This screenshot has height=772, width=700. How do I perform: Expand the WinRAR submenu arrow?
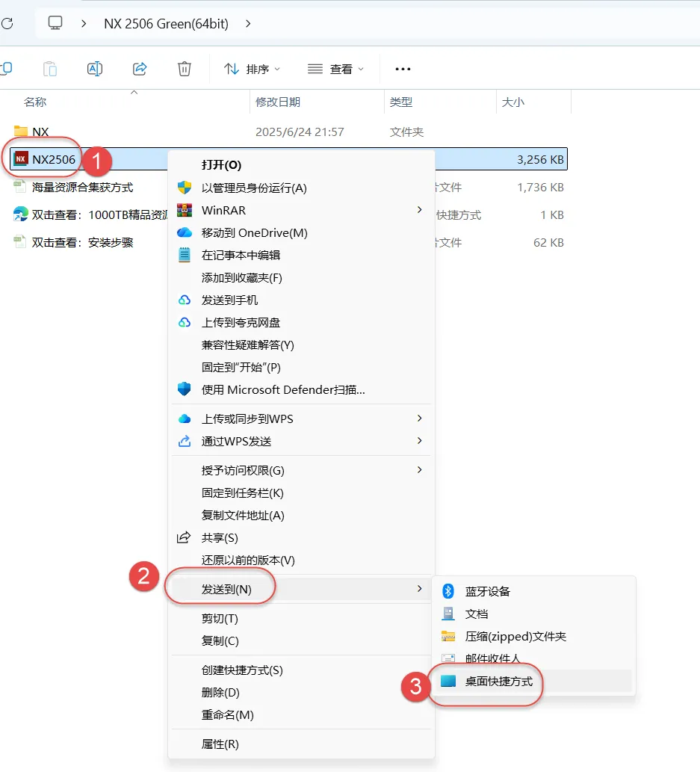[x=419, y=210]
